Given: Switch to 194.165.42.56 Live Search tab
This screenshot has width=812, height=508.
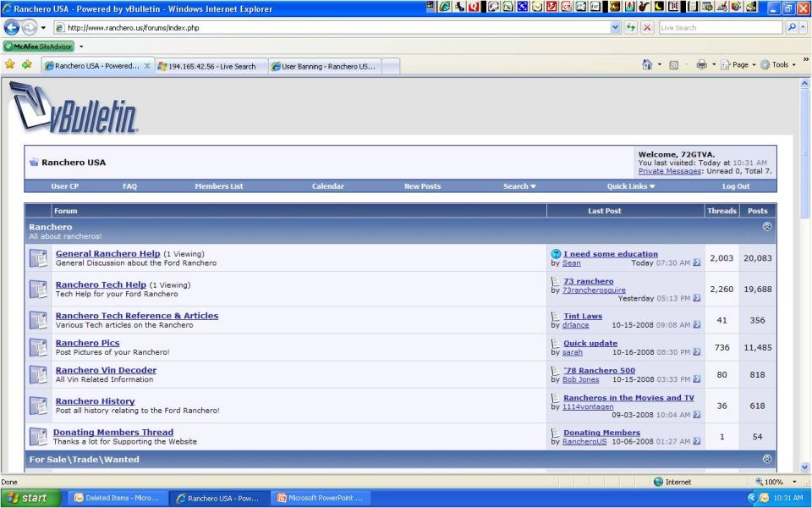Looking at the screenshot, I should [x=211, y=66].
